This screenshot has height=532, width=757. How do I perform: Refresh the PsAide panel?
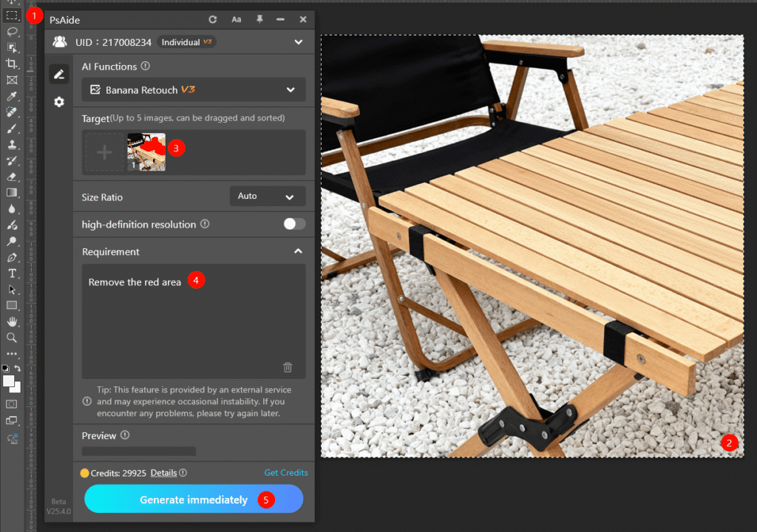click(213, 19)
